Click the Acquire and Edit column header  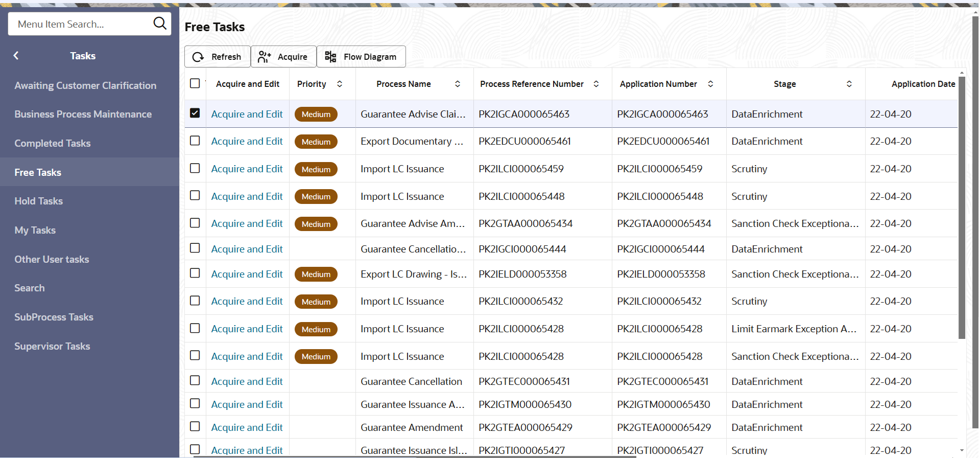pos(248,84)
